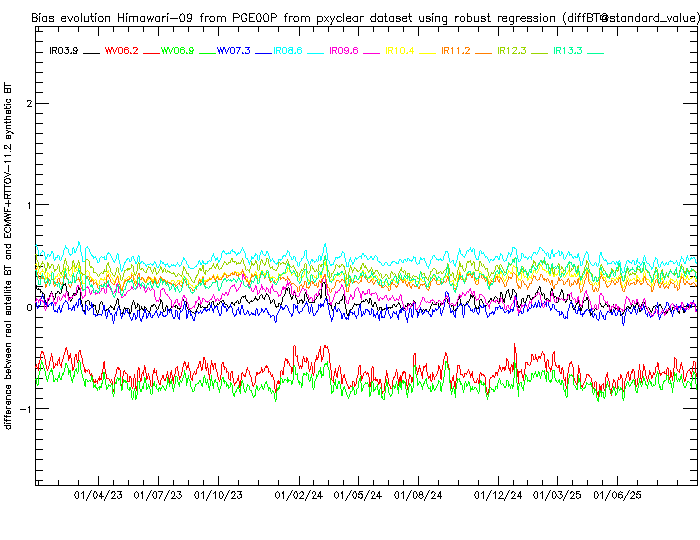This screenshot has width=700, height=540.
Task: Click the 01/12/24 date tick label
Action: [x=498, y=494]
